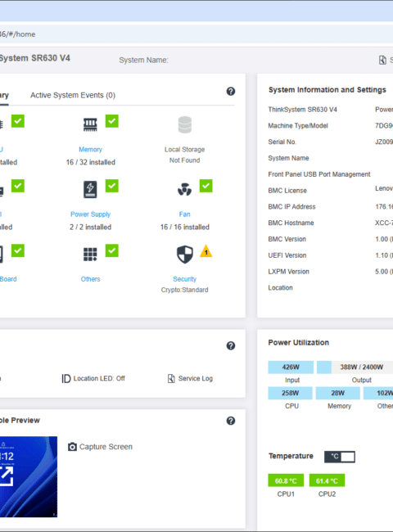
Task: Click 'Crypto:Standard' text
Action: click(x=184, y=290)
